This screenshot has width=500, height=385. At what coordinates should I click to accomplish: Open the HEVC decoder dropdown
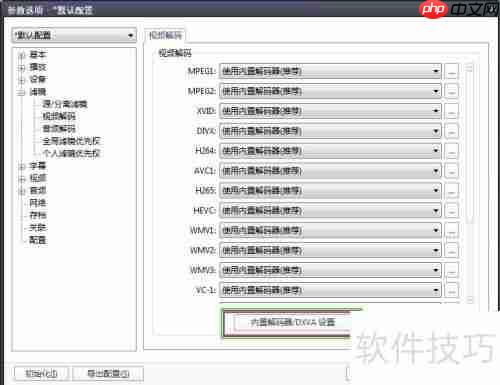330,210
